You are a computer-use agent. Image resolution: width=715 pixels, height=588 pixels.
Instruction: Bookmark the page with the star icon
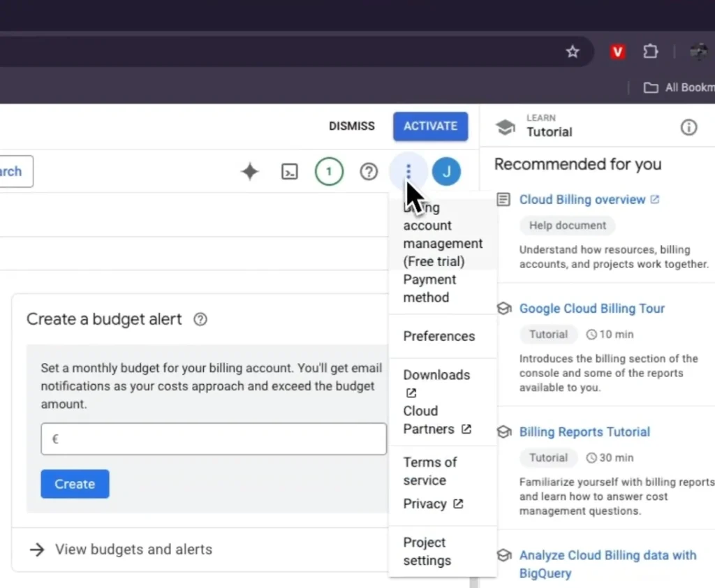coord(573,51)
